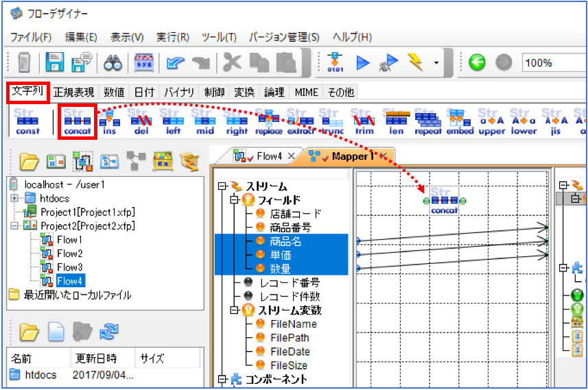The height and width of the screenshot is (390, 588).
Task: Open the 編集(E) menu
Action: tap(81, 37)
